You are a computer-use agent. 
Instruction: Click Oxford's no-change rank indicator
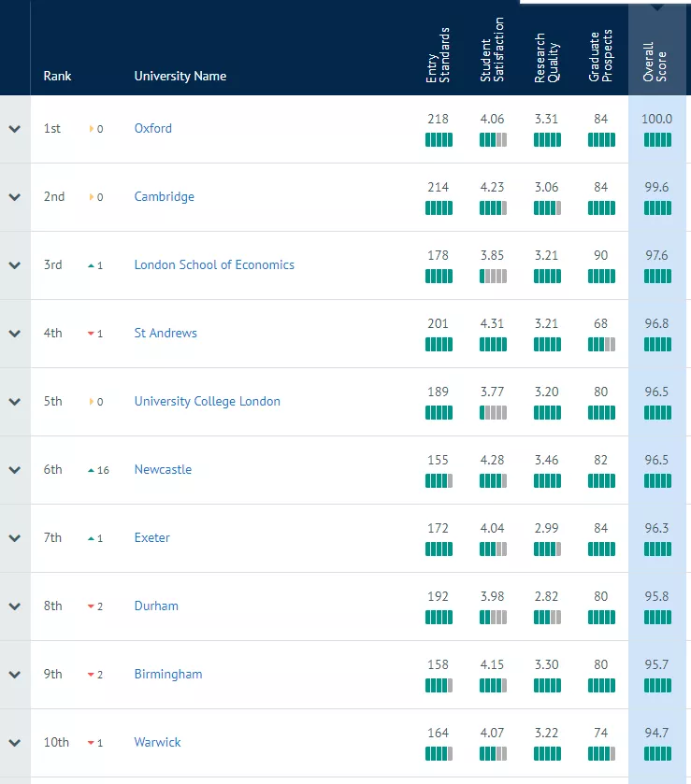[96, 129]
